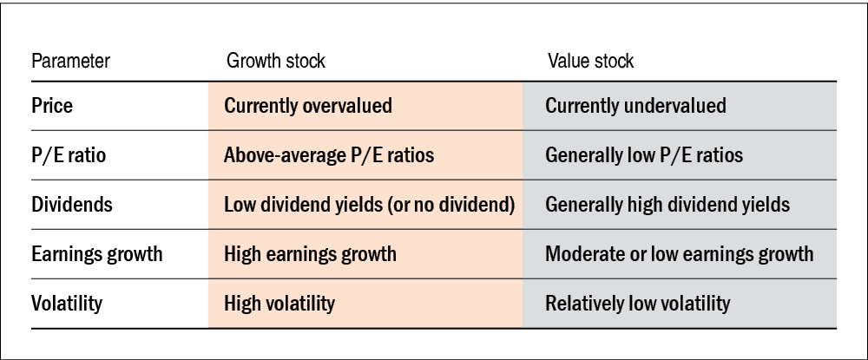Screen dimensions: 868x360
Task: Select the 'Generally high dividend yields' cell
Action: point(667,205)
